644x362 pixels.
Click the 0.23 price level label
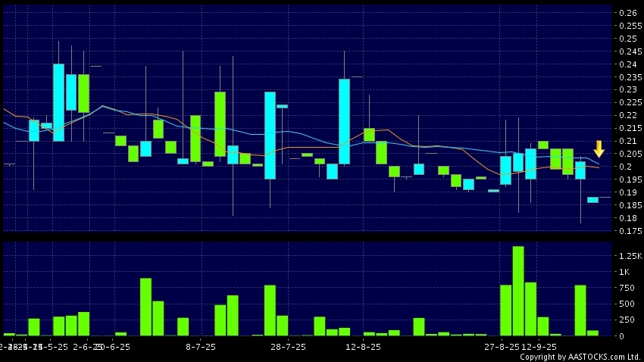(x=628, y=89)
